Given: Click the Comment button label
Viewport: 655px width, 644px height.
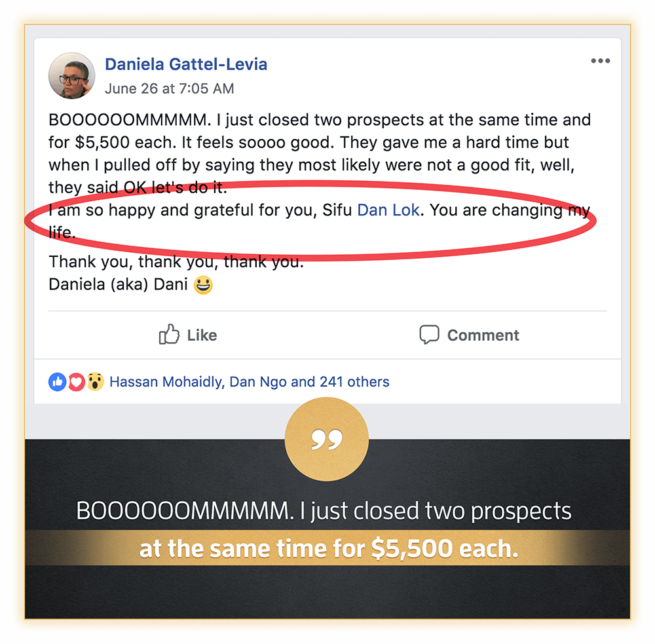Looking at the screenshot, I should click(483, 335).
